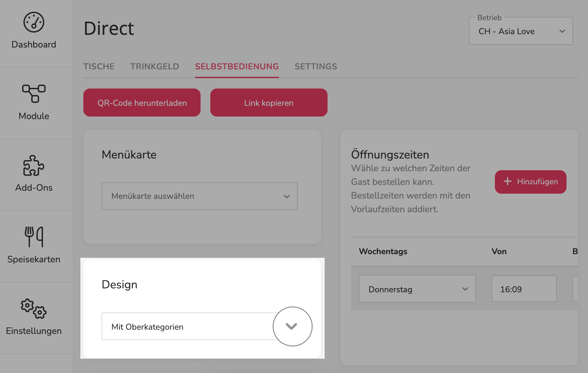Click the Speisekarten label in sidebar

click(34, 259)
